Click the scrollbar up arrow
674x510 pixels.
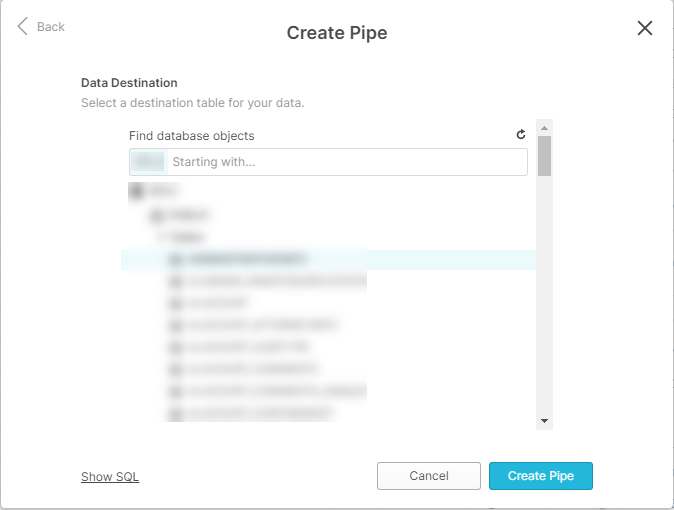(544, 128)
